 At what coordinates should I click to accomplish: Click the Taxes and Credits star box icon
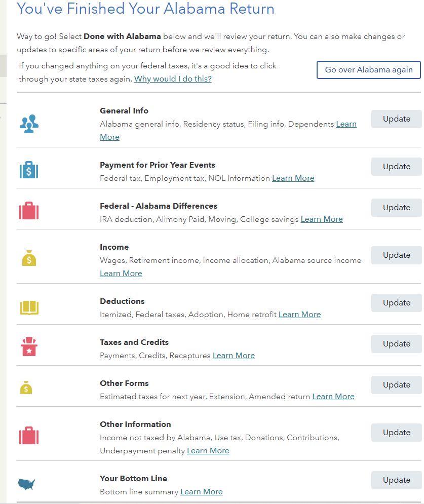coord(29,346)
